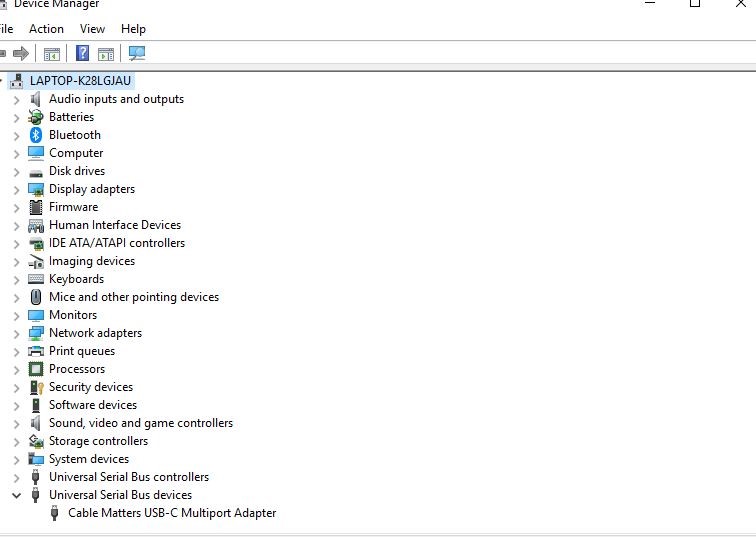Select Imaging devices label

click(92, 261)
